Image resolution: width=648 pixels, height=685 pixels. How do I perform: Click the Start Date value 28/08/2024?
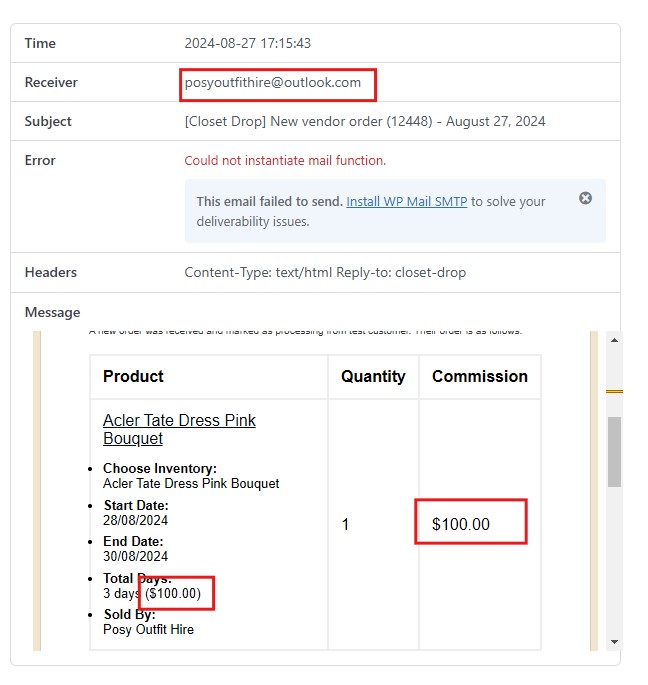135,520
